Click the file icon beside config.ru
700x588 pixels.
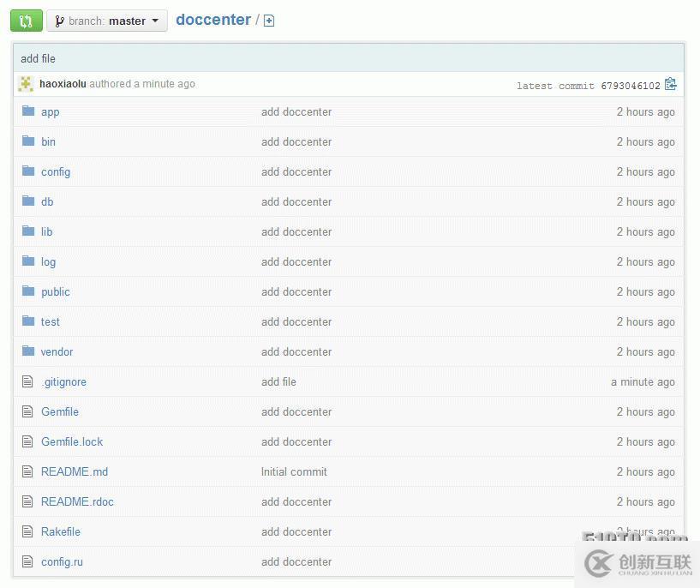point(27,561)
